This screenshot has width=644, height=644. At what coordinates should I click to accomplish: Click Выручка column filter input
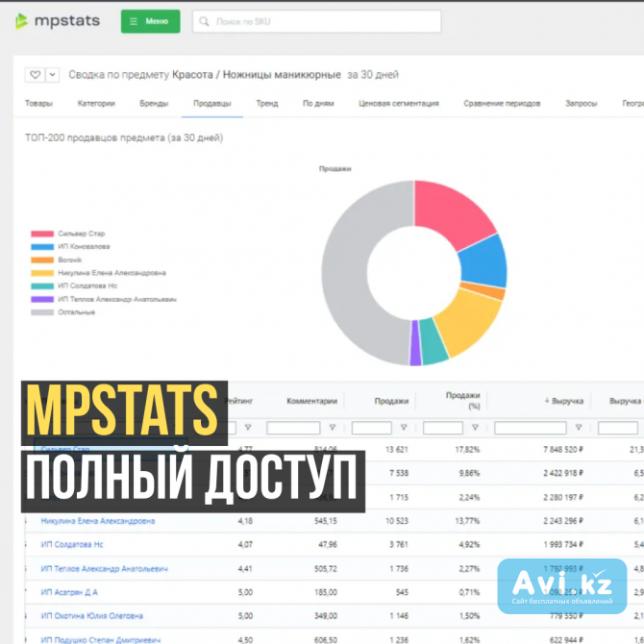tap(531, 428)
